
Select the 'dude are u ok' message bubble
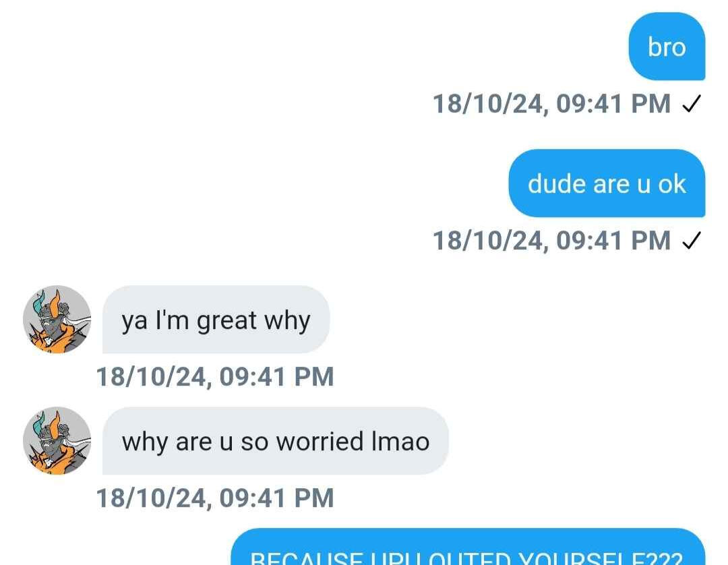coord(607,183)
